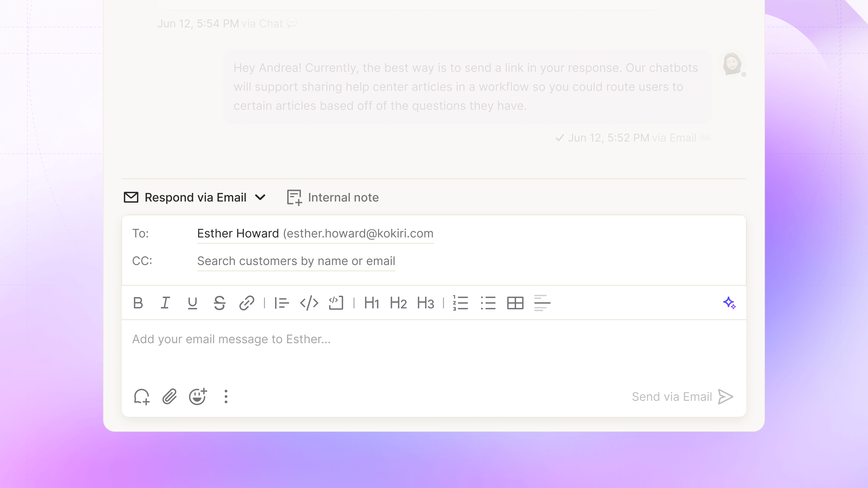Insert a bulleted list
Image resolution: width=868 pixels, height=488 pixels.
coord(488,303)
